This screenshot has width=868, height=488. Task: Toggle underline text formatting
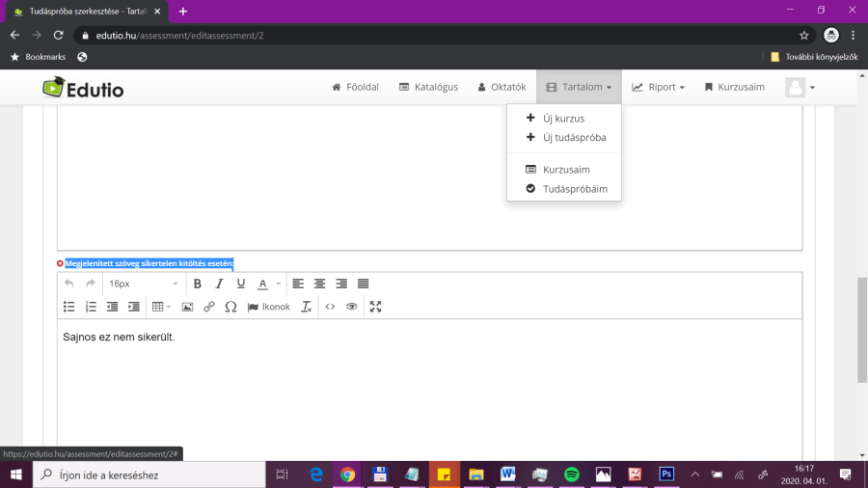(241, 284)
